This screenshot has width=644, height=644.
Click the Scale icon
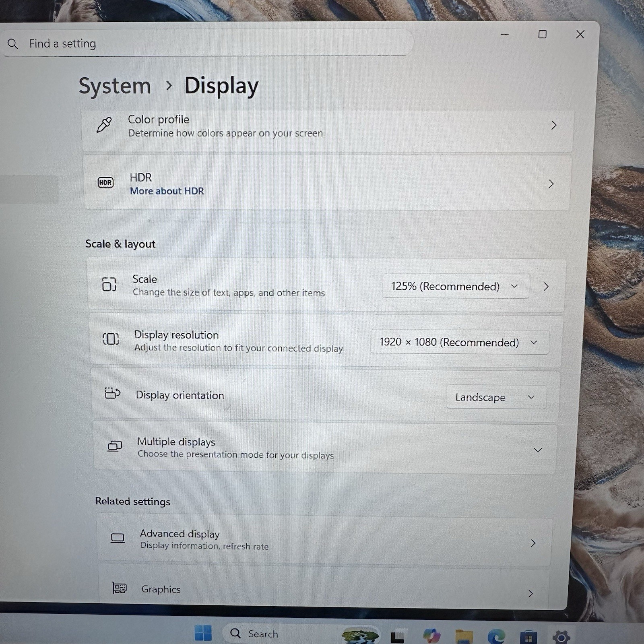tap(109, 284)
